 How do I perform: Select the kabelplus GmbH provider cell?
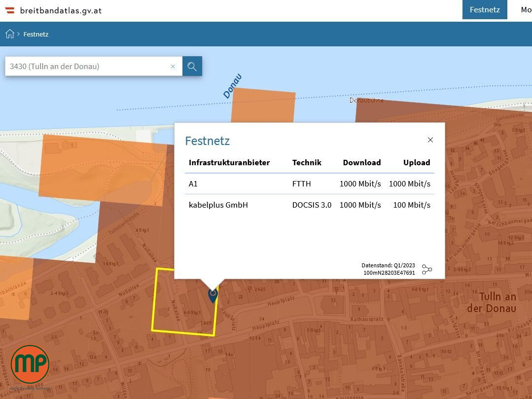(218, 205)
